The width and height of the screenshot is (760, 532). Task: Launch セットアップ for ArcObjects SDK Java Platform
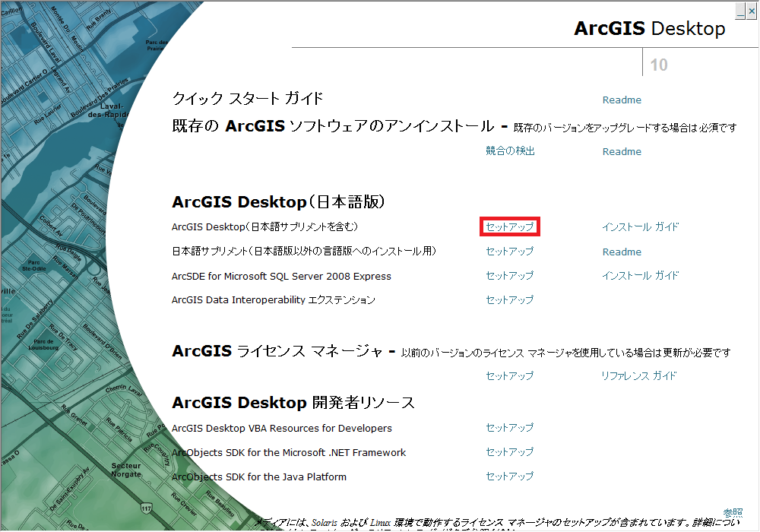(509, 476)
